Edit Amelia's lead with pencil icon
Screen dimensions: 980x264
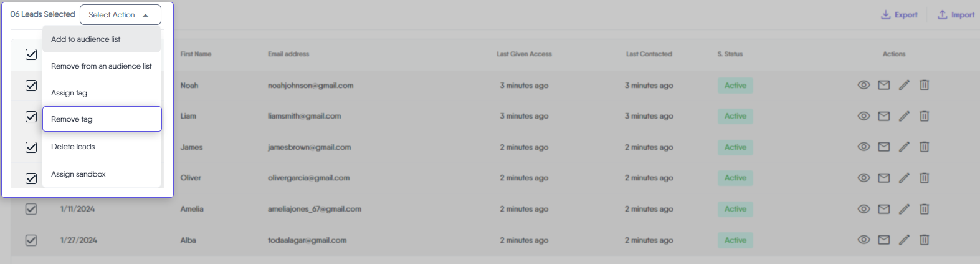point(904,209)
